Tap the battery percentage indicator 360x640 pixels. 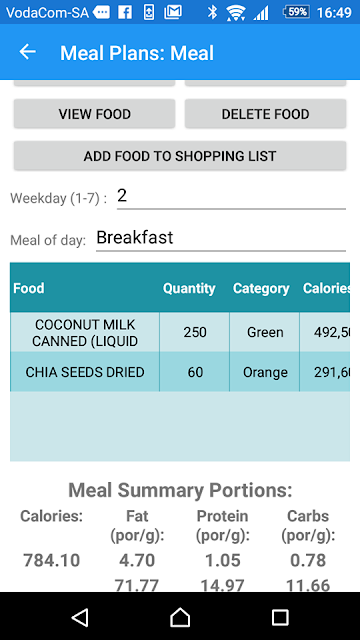[297, 12]
